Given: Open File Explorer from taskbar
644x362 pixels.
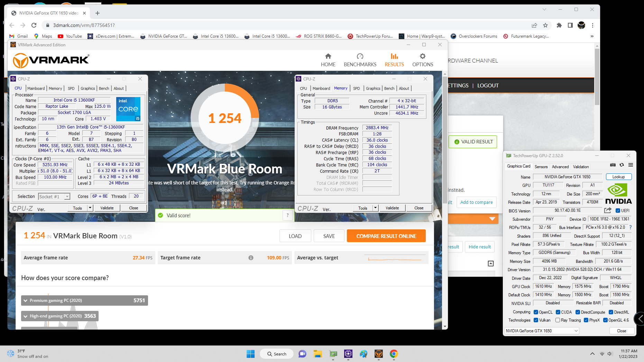Looking at the screenshot, I should point(318,354).
